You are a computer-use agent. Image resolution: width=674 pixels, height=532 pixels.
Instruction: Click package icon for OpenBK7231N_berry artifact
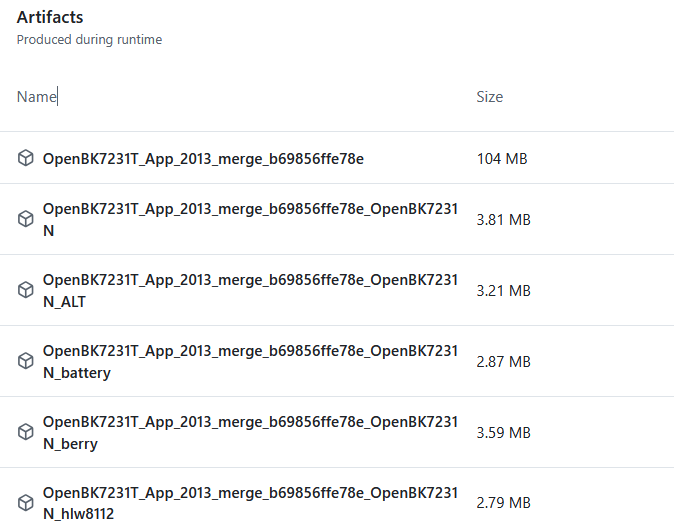pyautogui.click(x=26, y=432)
